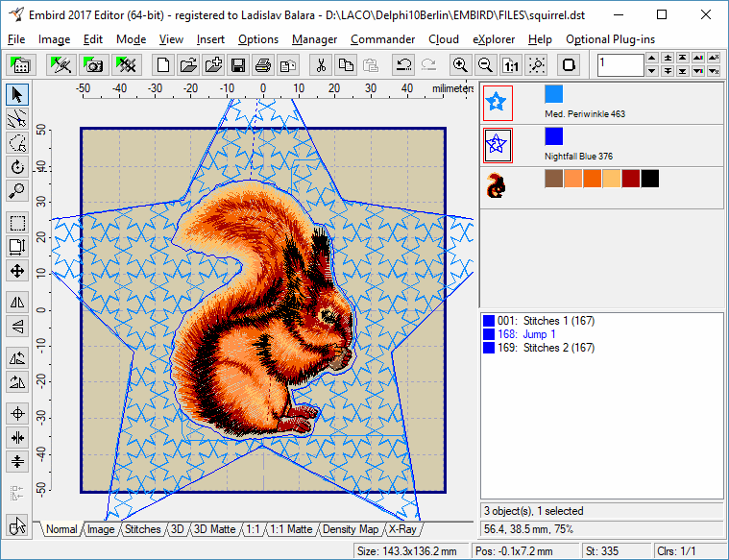Open the File menu
The image size is (729, 560).
pos(16,39)
